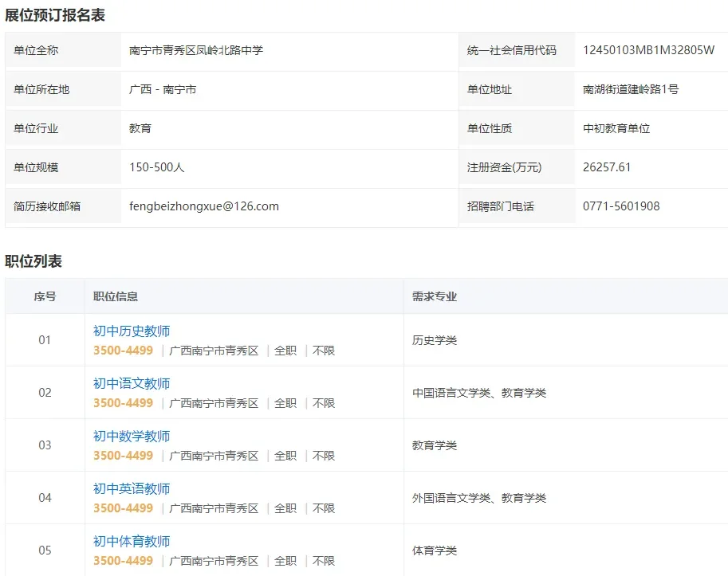This screenshot has height=576, width=728.
Task: Click the 职位列表 heading
Action: [x=33, y=261]
